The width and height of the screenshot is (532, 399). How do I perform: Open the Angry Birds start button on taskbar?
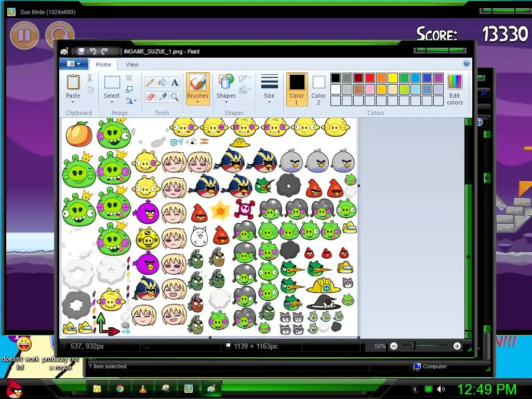coord(14,389)
